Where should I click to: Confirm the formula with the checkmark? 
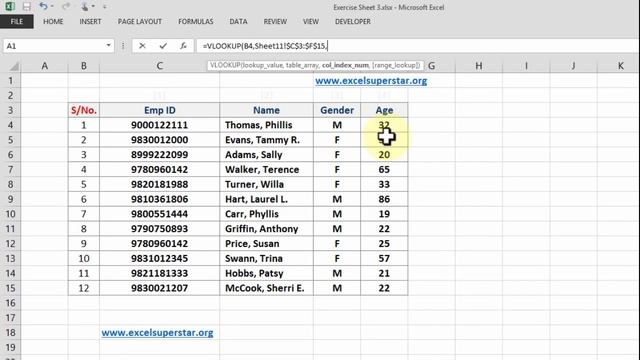pos(163,46)
